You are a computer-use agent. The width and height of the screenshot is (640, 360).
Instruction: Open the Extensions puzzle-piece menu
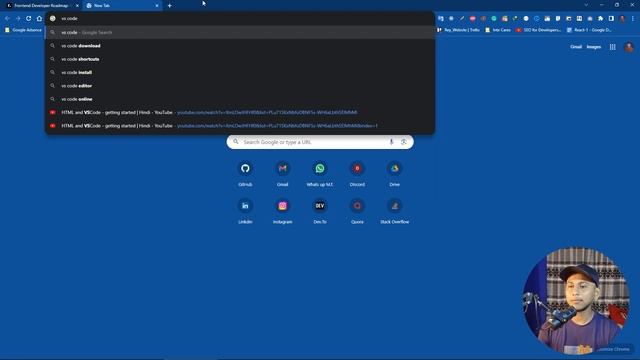(600, 18)
